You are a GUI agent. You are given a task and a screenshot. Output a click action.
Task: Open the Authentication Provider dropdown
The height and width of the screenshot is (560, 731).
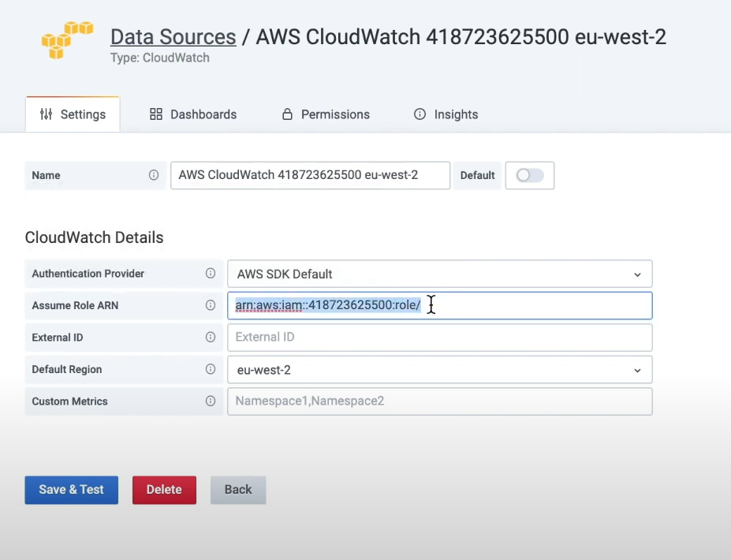440,274
